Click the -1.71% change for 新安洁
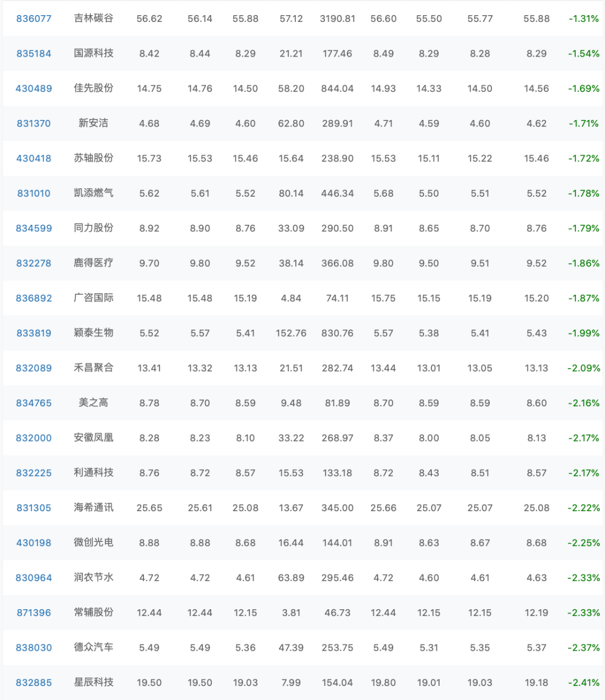This screenshot has height=700, width=605. pyautogui.click(x=584, y=123)
